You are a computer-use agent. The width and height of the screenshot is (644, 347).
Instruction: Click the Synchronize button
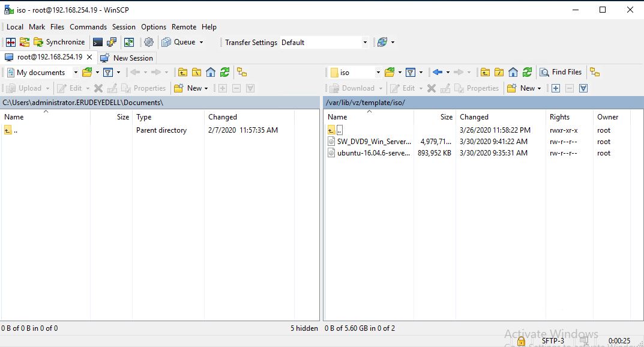59,42
